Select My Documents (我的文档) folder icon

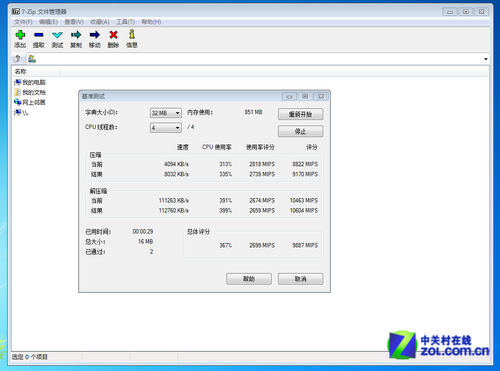click(x=18, y=92)
